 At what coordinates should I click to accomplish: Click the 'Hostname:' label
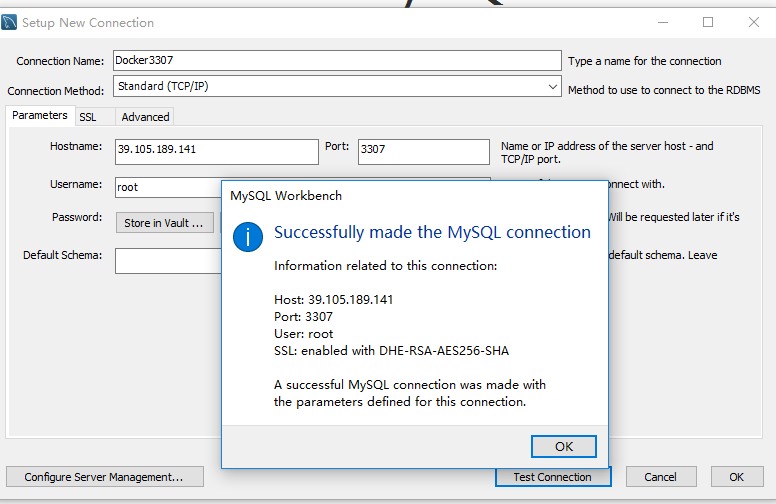[x=76, y=146]
